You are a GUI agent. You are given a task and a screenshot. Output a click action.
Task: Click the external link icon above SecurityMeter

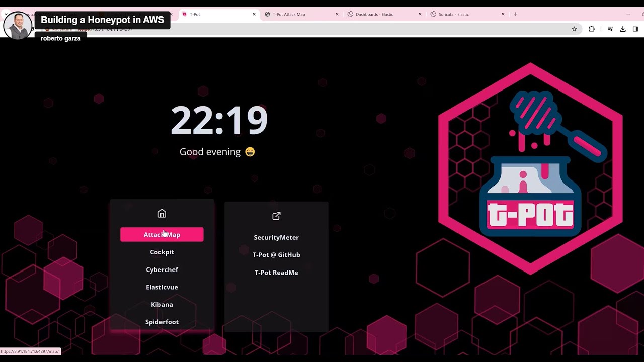(x=276, y=216)
